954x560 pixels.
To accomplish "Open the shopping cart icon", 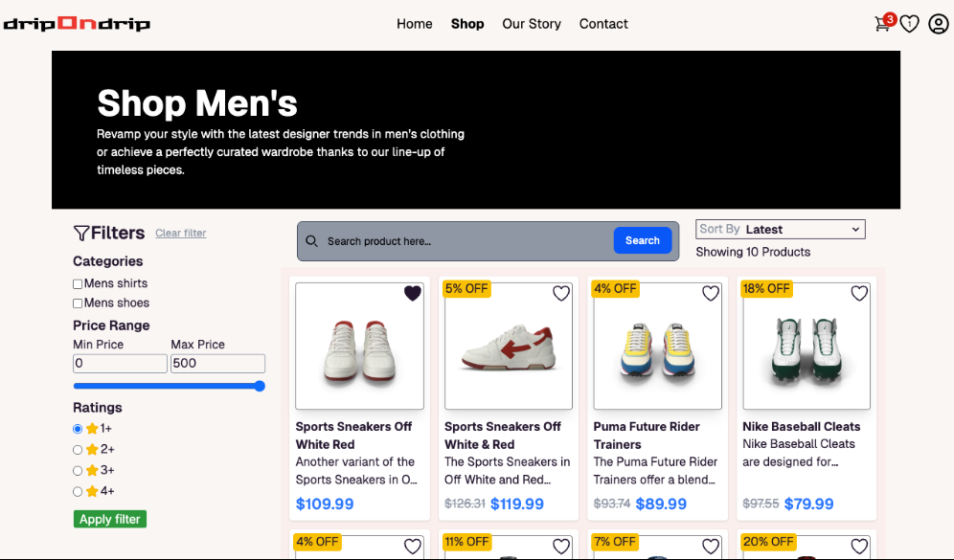I will (881, 24).
